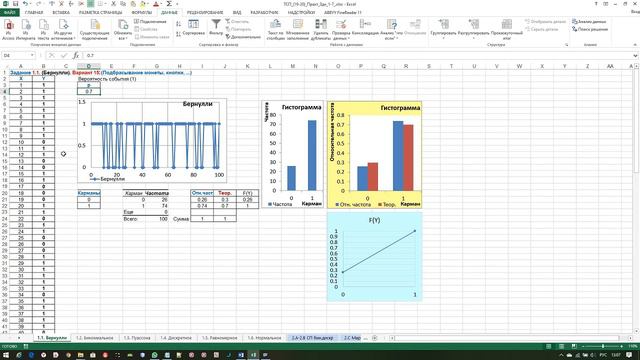Screen dimensions: 640x360
Task: Adjust the zoom slider in status bar
Action: (603, 346)
